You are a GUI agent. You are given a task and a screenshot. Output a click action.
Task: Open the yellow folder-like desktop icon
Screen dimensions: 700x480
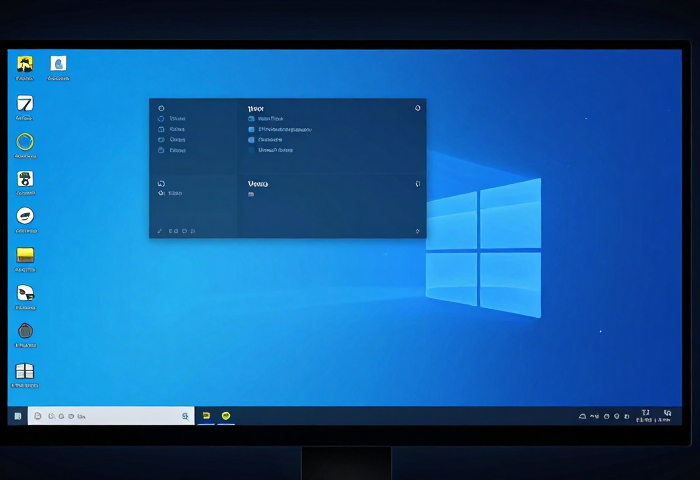coord(25,255)
